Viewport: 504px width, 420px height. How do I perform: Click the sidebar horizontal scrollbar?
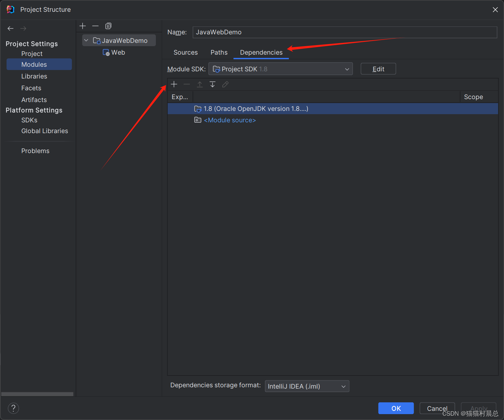[x=37, y=394]
